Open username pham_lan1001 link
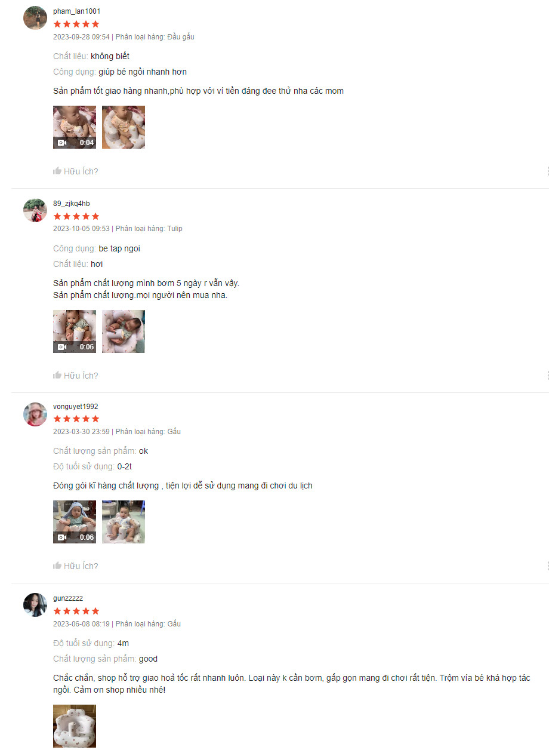Image resolution: width=549 pixels, height=756 pixels. pyautogui.click(x=77, y=11)
